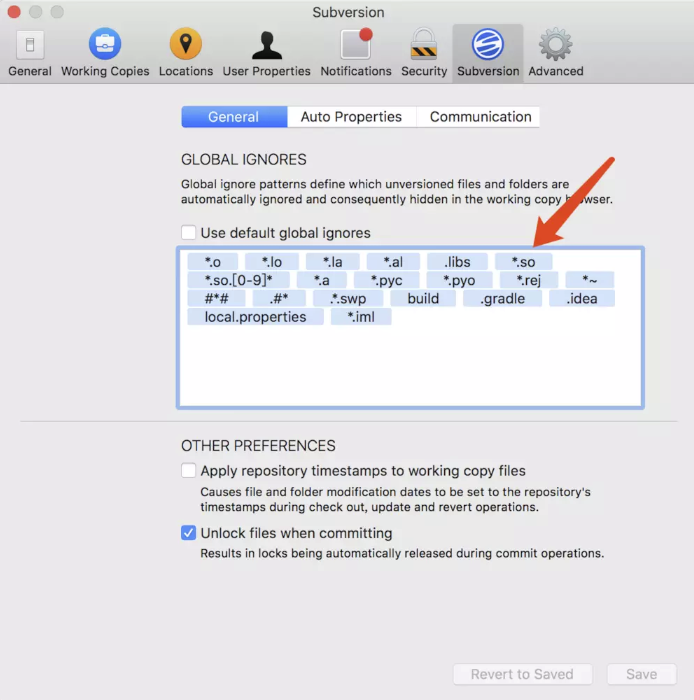Open Working Copies preferences
The width and height of the screenshot is (694, 700).
click(x=105, y=52)
